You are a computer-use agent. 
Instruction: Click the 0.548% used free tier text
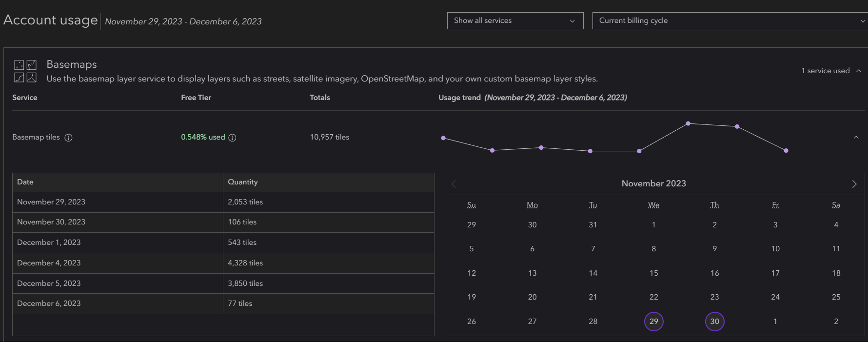coord(203,137)
